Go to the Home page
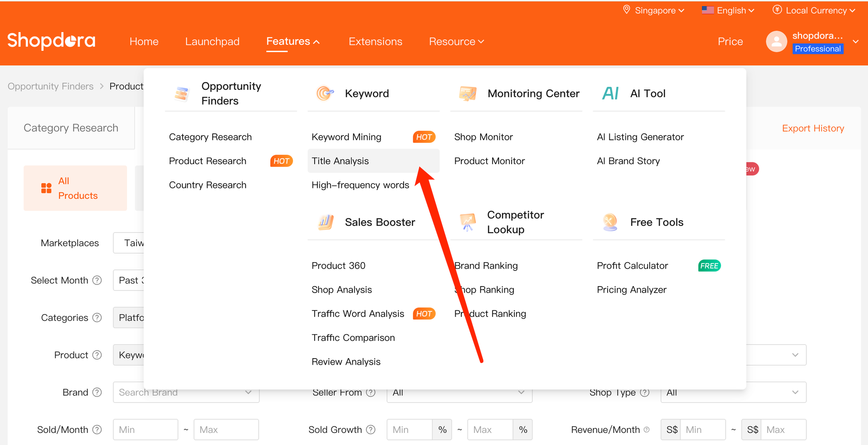868x445 pixels. pos(144,41)
